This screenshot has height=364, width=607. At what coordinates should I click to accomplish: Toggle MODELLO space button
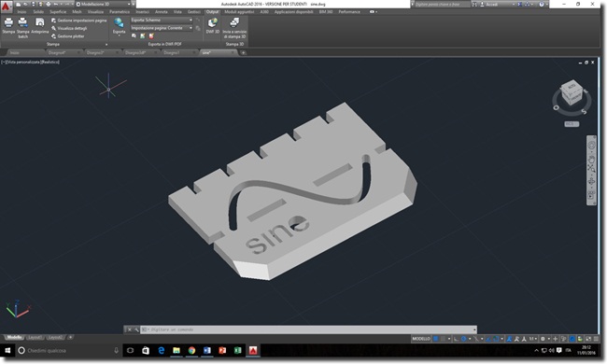click(x=421, y=339)
